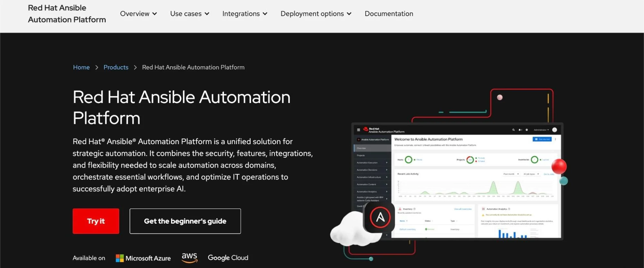Screen dimensions: 644x268
Task: Click the Inventories status ring in preview
Action: [534, 160]
